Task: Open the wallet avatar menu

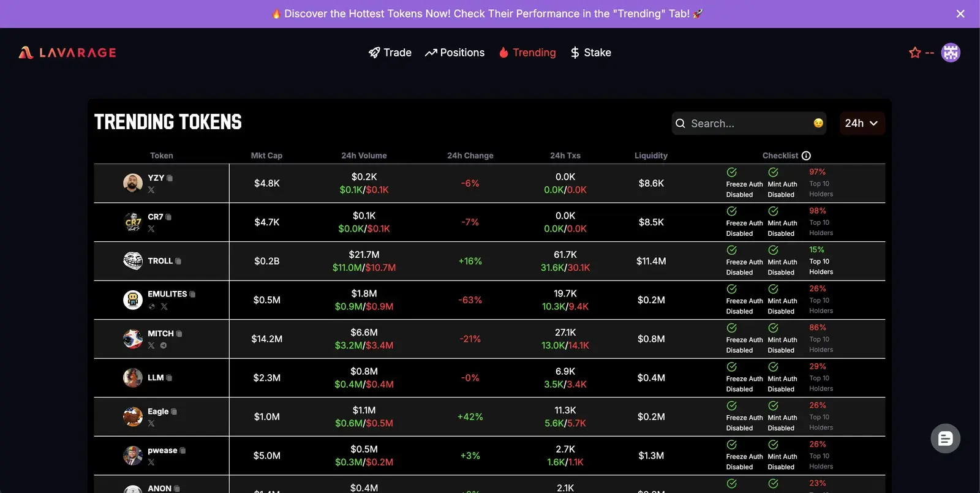Action: point(951,53)
